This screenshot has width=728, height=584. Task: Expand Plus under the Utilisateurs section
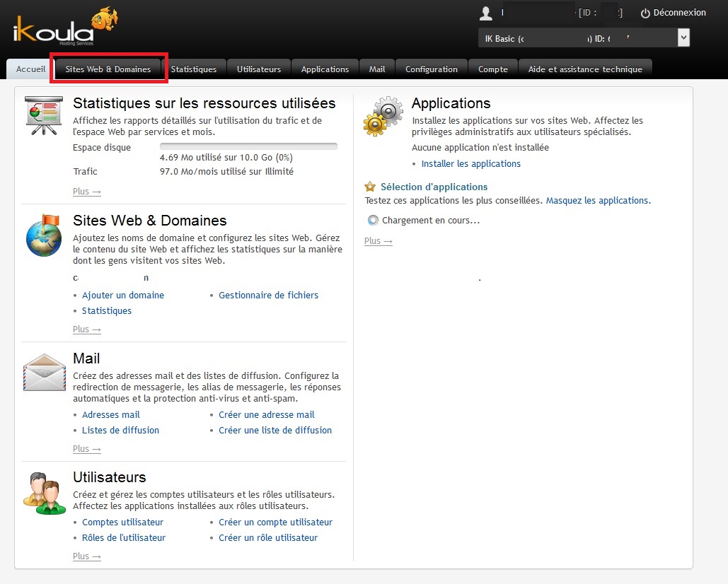(86, 556)
